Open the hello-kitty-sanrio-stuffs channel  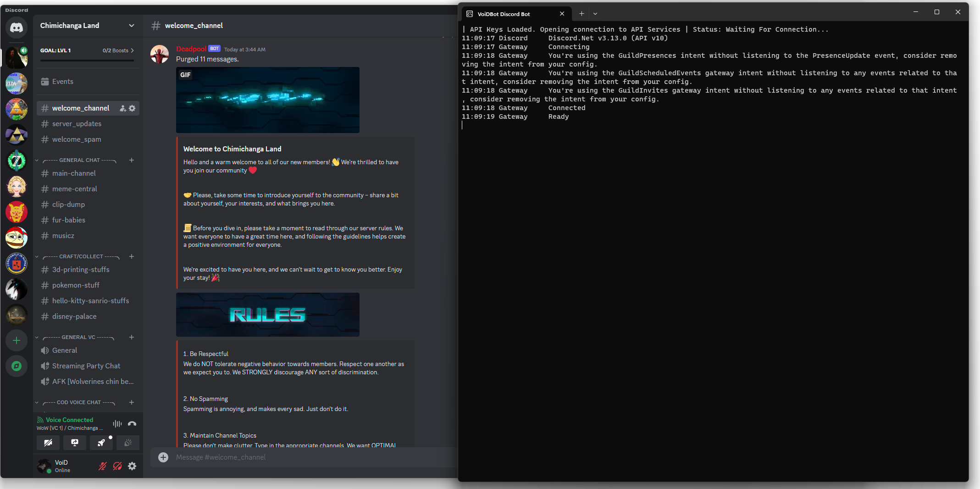pos(88,301)
